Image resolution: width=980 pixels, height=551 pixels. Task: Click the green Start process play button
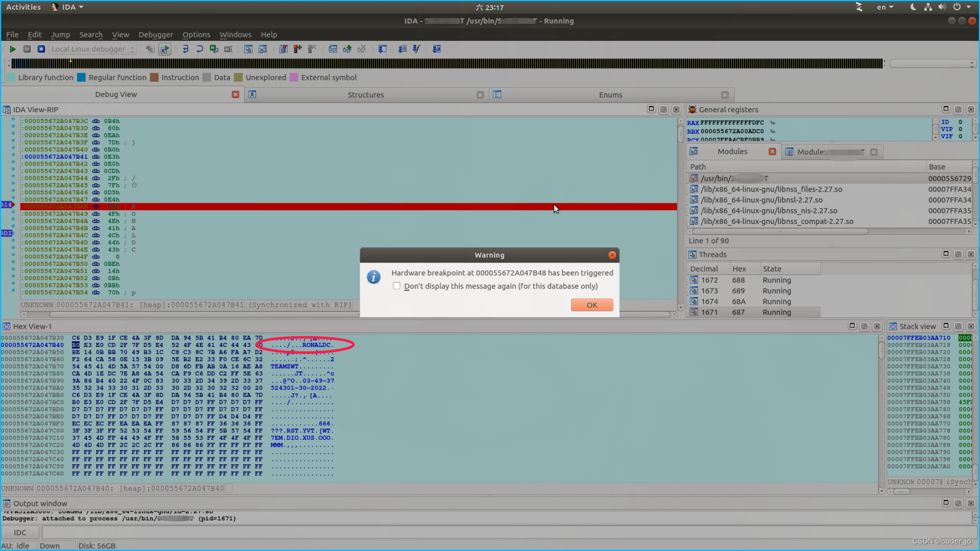pos(12,49)
